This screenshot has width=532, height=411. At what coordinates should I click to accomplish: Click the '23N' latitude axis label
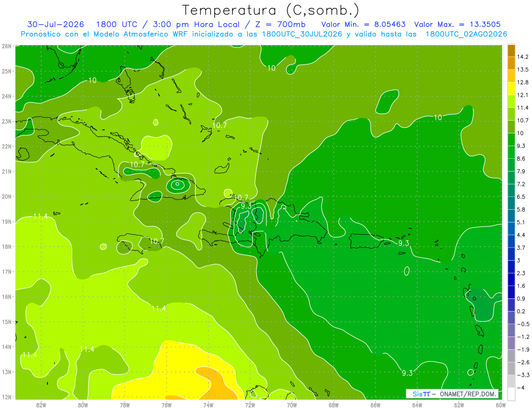pyautogui.click(x=6, y=121)
